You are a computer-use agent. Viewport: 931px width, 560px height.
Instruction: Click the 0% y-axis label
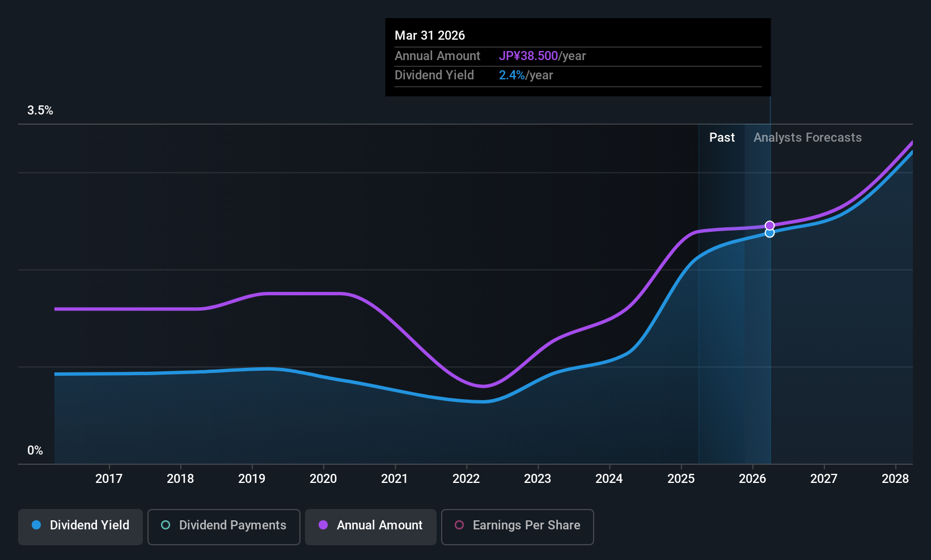coord(35,451)
